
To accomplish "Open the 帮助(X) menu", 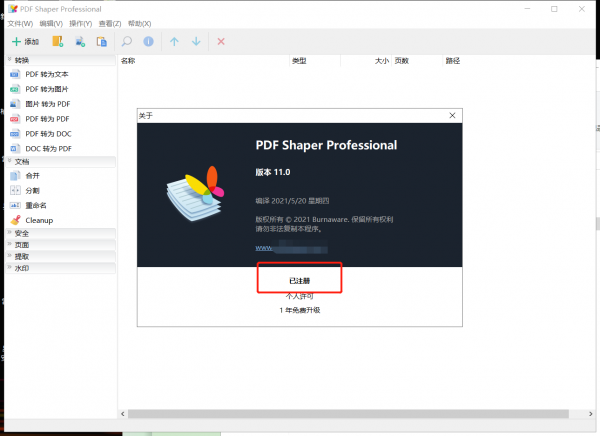I will [x=139, y=24].
